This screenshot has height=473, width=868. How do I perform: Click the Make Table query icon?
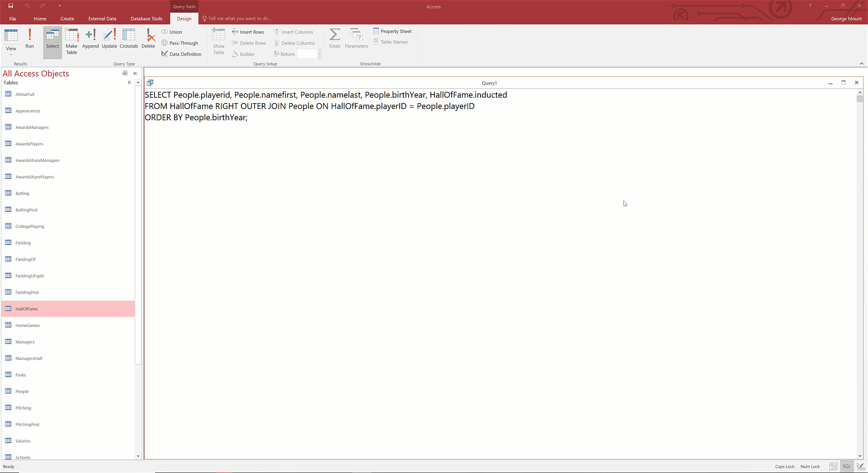(x=71, y=41)
